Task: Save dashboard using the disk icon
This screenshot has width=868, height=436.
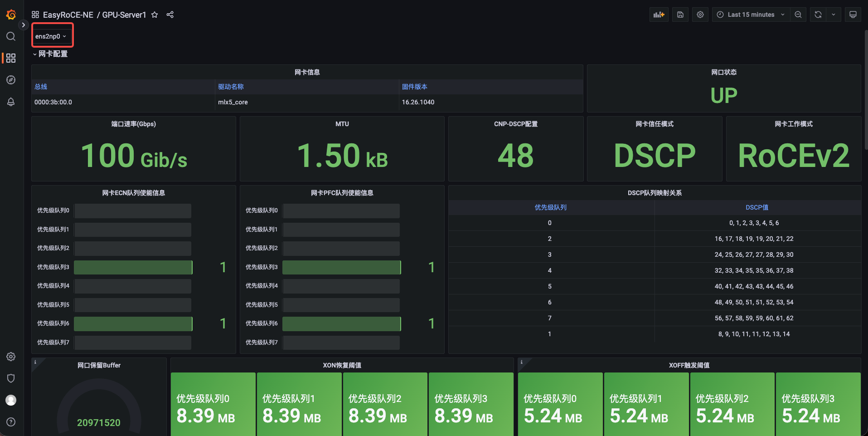Action: point(680,15)
